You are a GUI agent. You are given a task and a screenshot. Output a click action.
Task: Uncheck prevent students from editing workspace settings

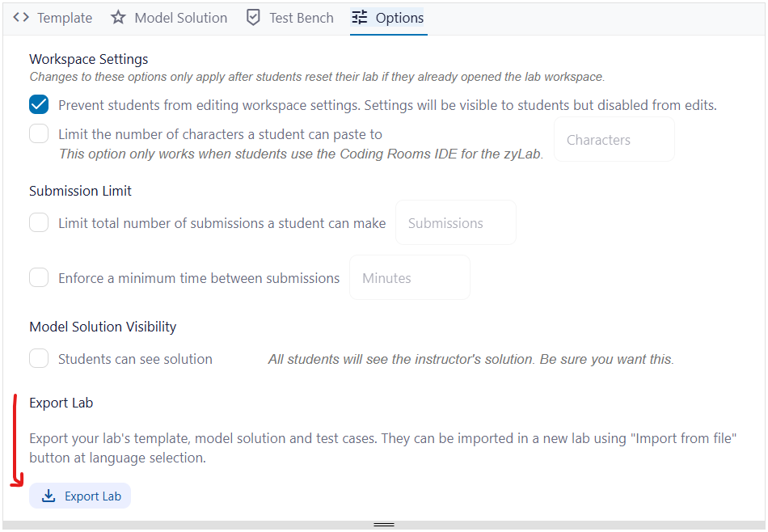click(x=38, y=104)
